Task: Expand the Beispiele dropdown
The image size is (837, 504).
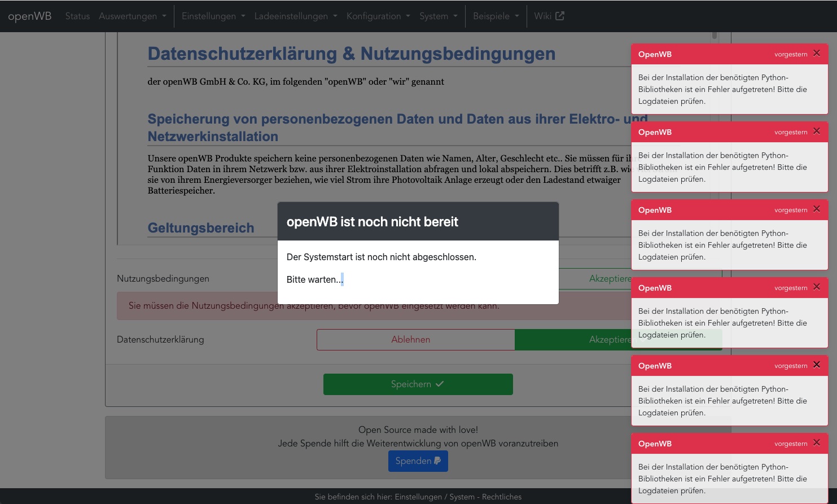Action: click(x=496, y=16)
